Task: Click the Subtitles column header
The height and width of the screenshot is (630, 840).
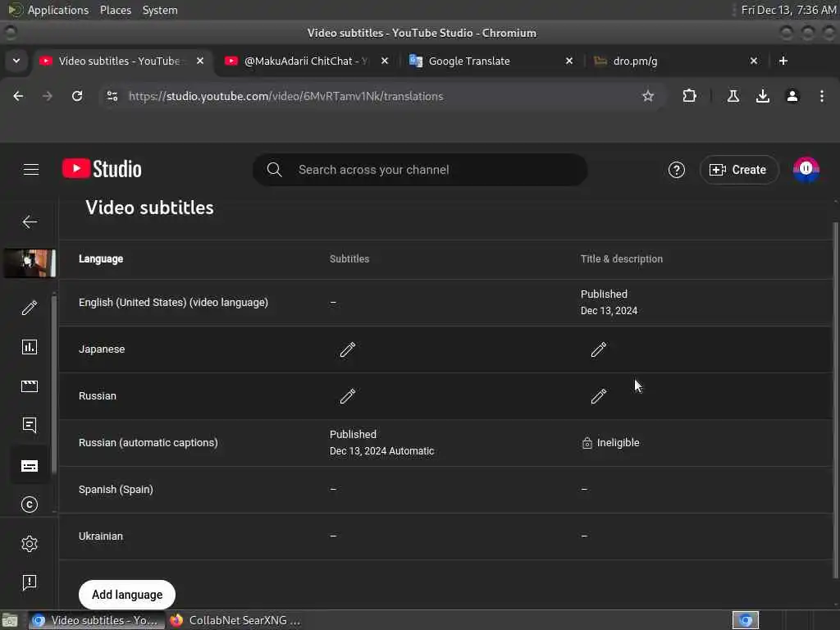Action: pyautogui.click(x=349, y=258)
